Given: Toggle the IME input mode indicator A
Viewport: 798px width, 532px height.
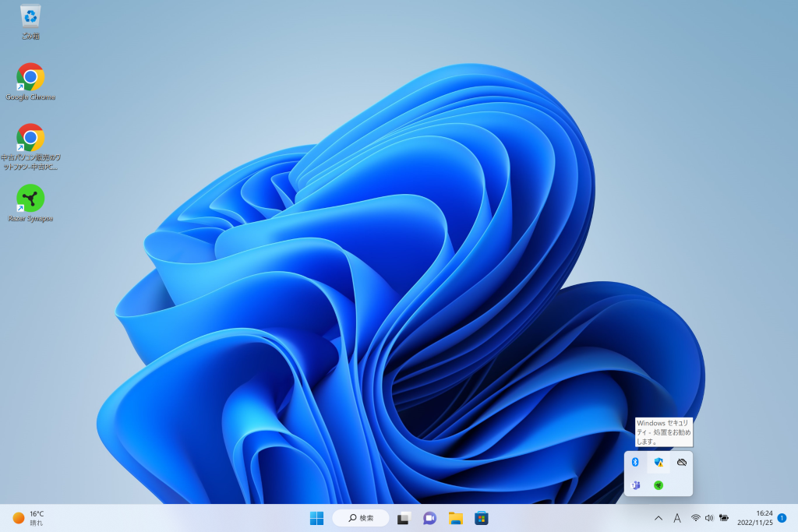Looking at the screenshot, I should tap(677, 518).
